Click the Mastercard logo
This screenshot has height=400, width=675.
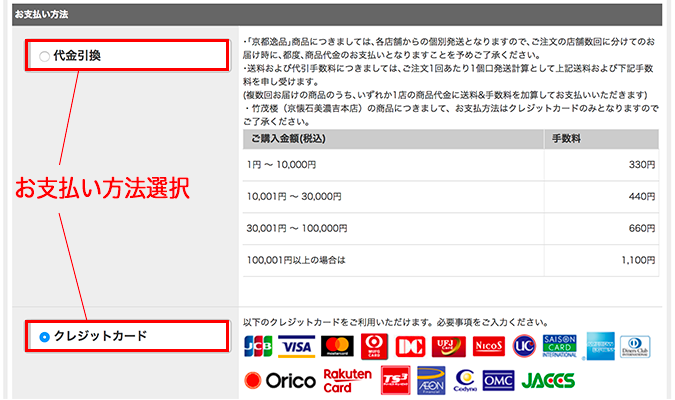[339, 346]
